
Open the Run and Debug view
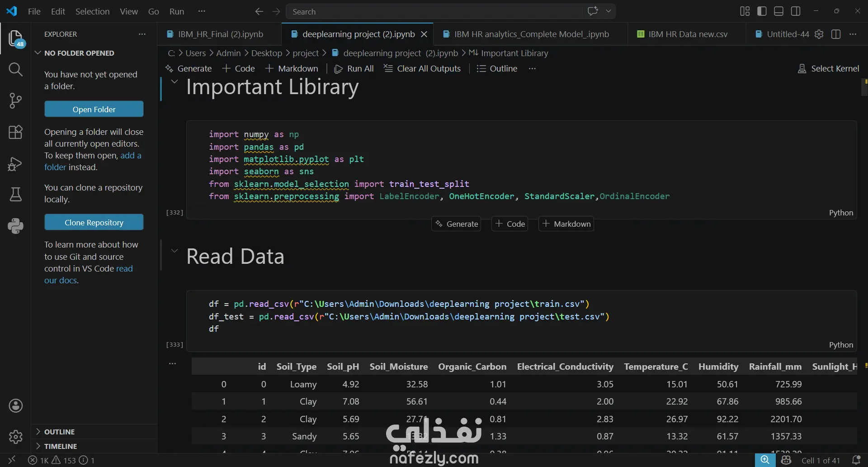16,163
